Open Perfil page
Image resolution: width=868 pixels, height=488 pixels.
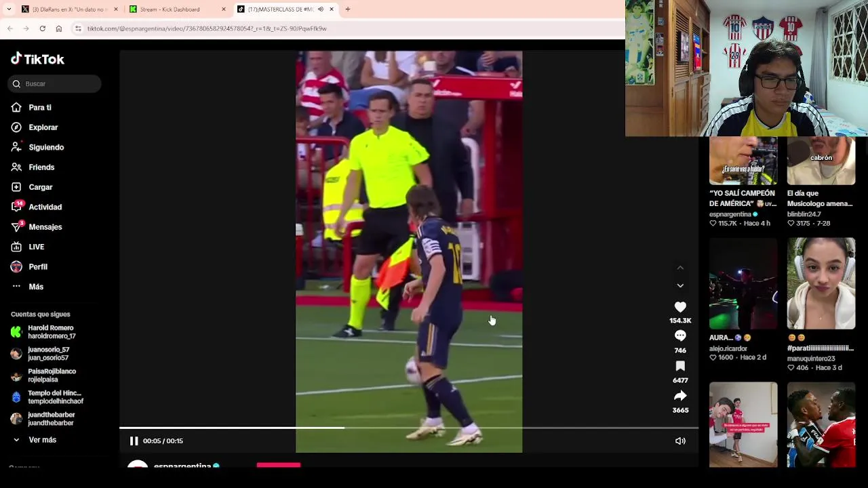point(29,267)
